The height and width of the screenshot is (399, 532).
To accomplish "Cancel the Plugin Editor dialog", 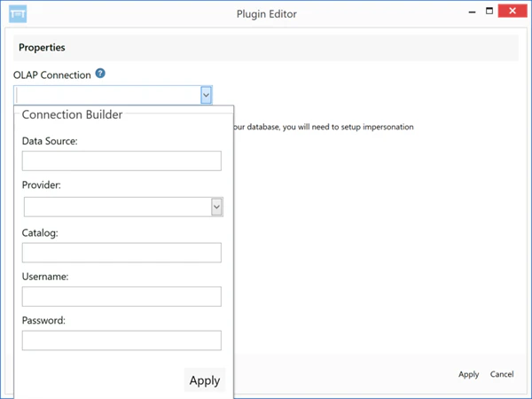I will pyautogui.click(x=502, y=374).
